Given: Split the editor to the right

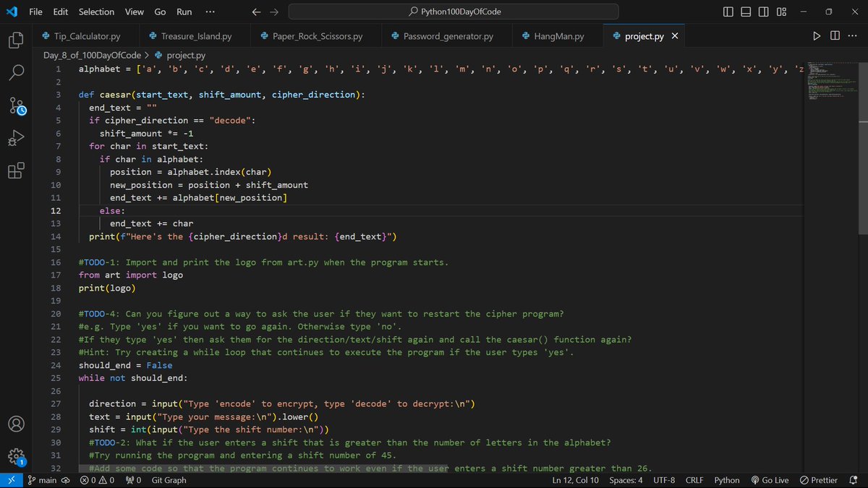Looking at the screenshot, I should click(x=835, y=36).
